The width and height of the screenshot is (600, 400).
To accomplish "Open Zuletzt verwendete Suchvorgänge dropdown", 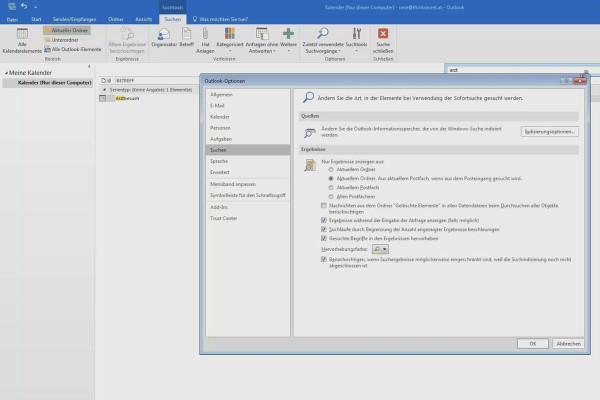I will click(323, 40).
